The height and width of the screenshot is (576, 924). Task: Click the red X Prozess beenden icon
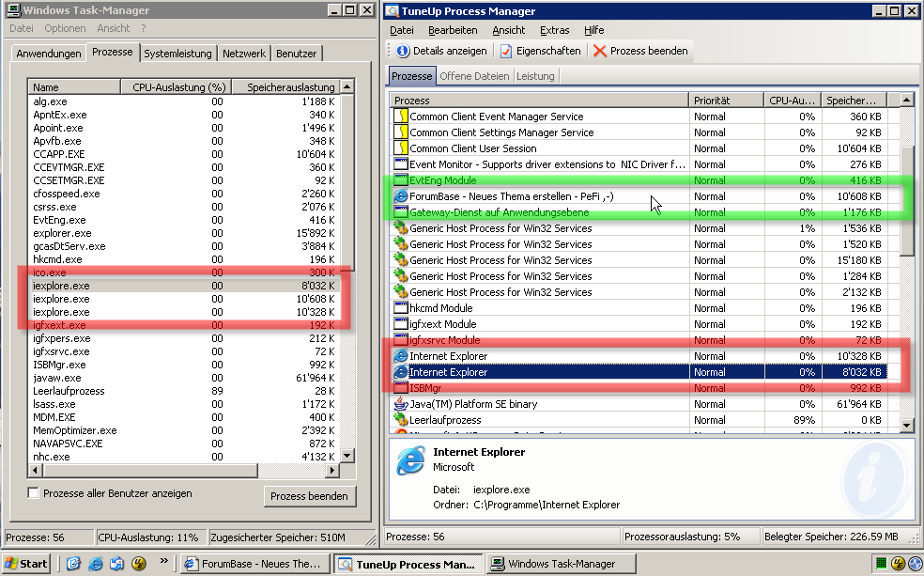click(x=600, y=52)
